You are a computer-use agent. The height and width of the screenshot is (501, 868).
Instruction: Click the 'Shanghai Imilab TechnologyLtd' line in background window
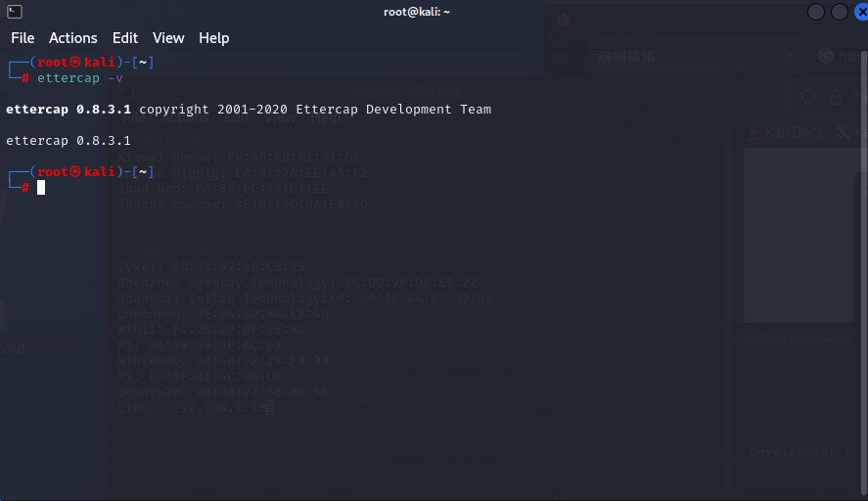tap(305, 298)
